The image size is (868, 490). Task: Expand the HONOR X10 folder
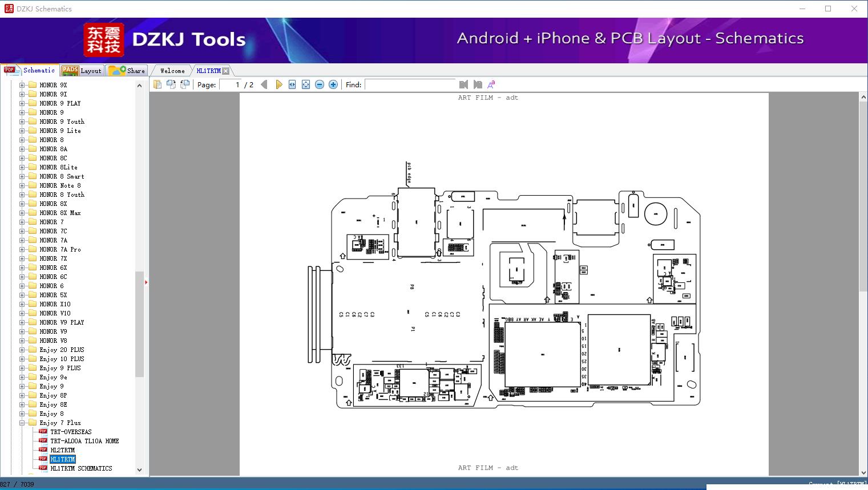pyautogui.click(x=22, y=304)
